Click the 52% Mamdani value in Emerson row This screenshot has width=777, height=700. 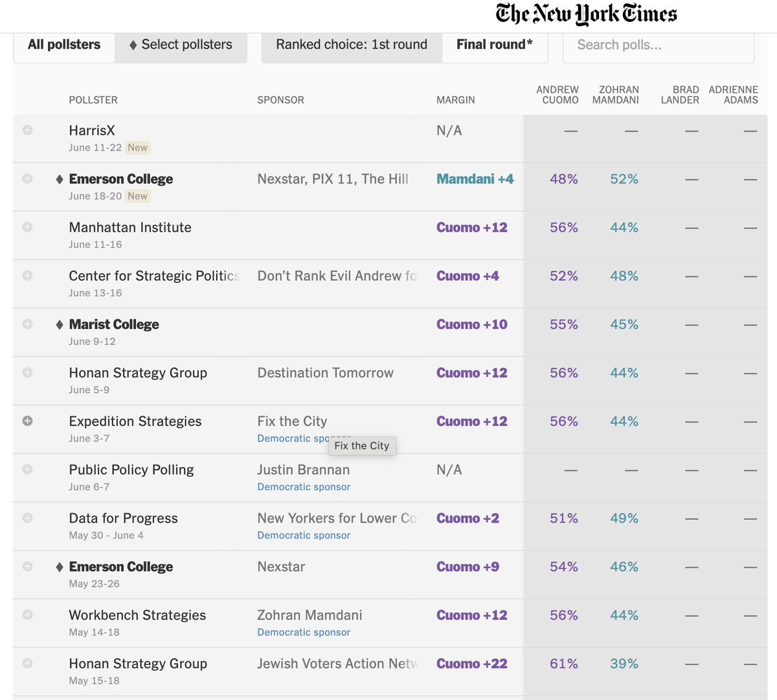[x=624, y=179]
